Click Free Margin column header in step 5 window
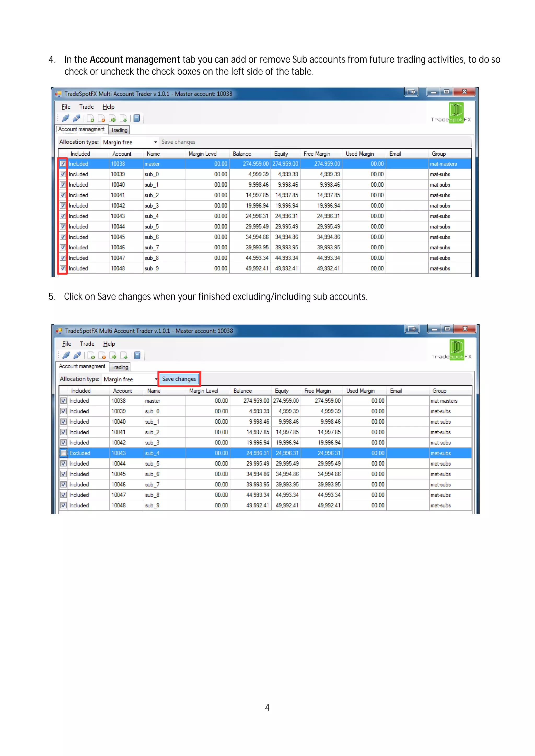 coord(322,391)
